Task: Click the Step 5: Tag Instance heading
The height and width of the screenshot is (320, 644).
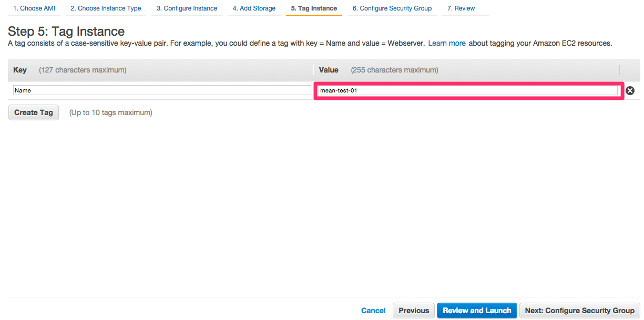Action: [66, 31]
